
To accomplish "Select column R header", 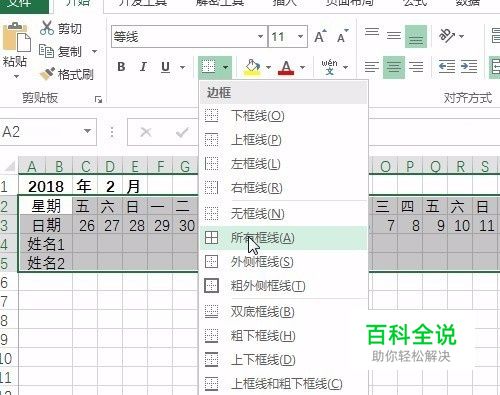I will (460, 166).
